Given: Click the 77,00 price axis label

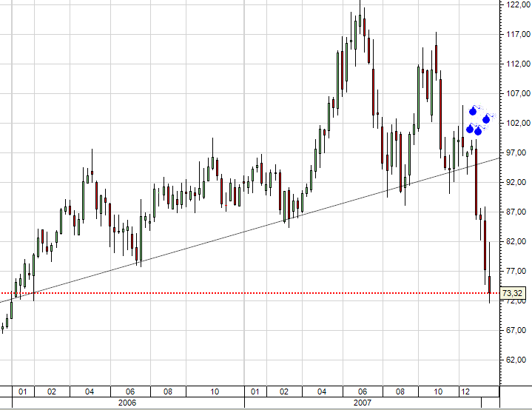Looking at the screenshot, I should point(516,271).
